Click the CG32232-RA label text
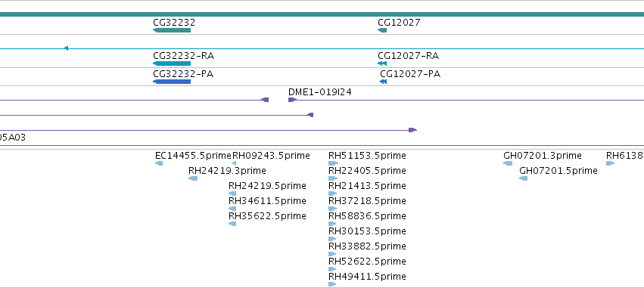This screenshot has height=288, width=644. coord(184,56)
